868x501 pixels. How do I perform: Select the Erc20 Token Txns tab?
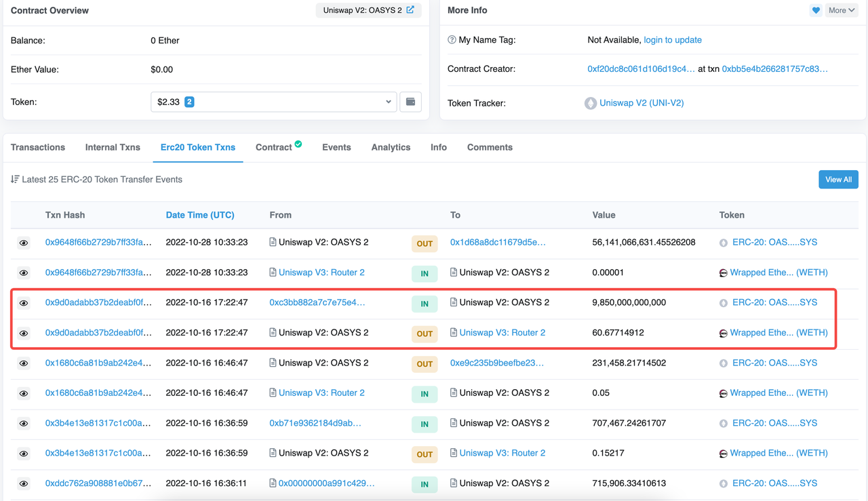click(198, 147)
